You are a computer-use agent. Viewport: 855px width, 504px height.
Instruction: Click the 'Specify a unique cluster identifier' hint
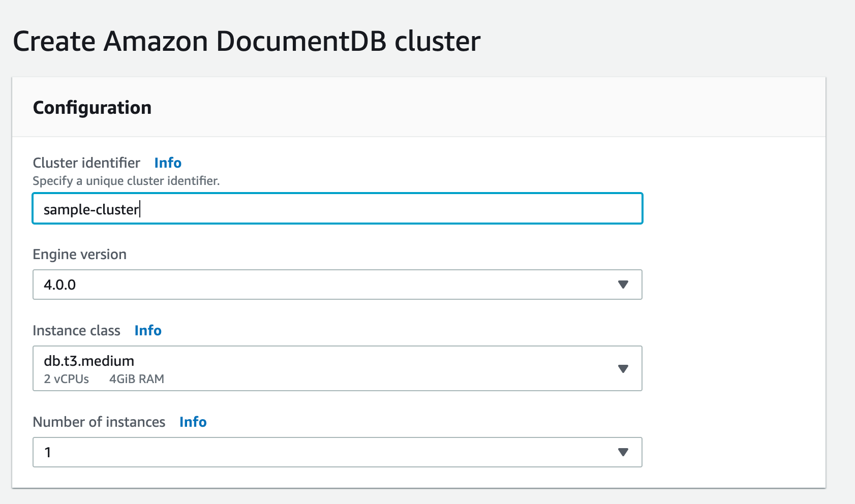126,181
